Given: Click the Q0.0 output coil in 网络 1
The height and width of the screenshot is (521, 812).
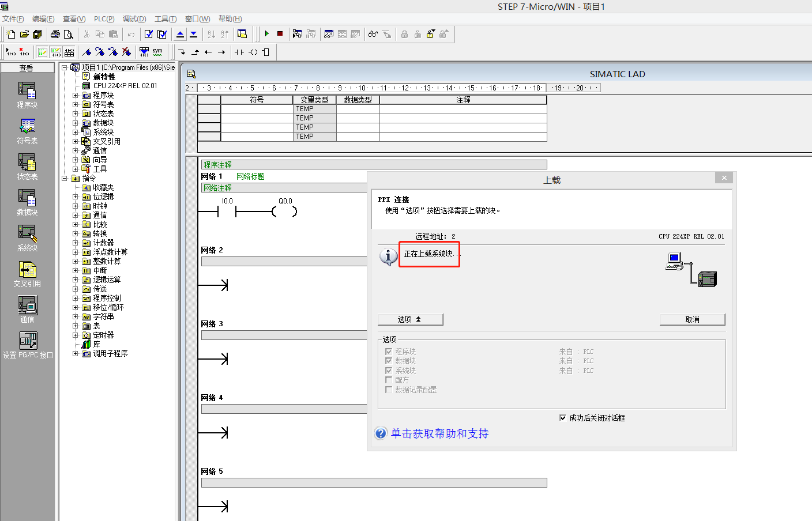Looking at the screenshot, I should pos(285,212).
